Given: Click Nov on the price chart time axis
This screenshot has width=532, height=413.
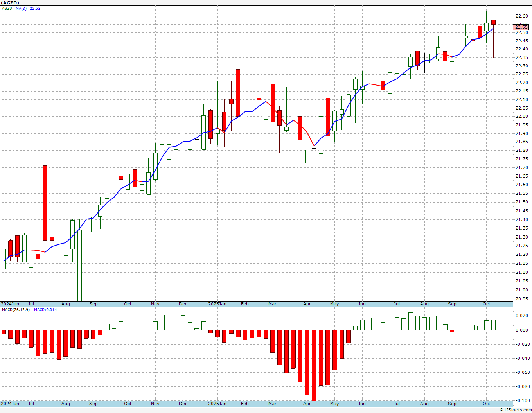Looking at the screenshot, I should coord(155,304).
